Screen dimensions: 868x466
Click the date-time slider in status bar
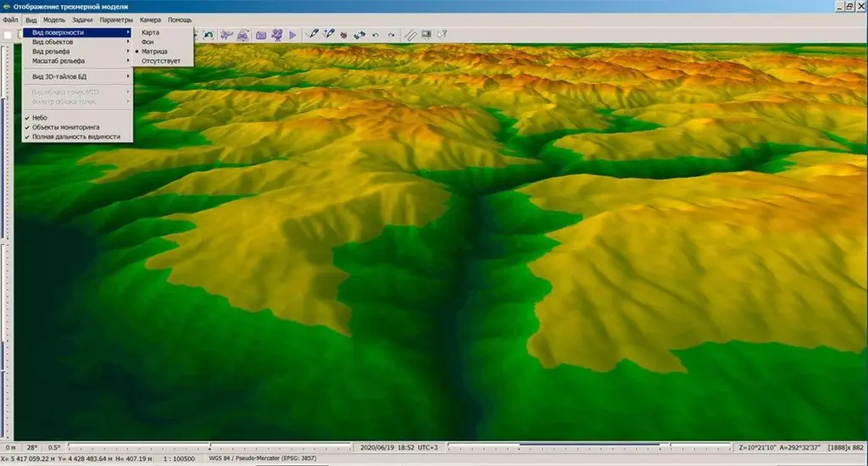pyautogui.click(x=212, y=447)
